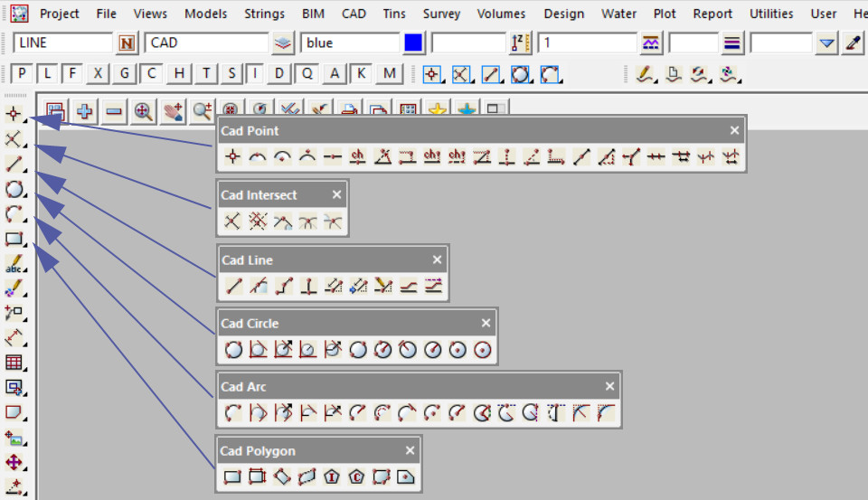Image resolution: width=868 pixels, height=500 pixels.
Task: Toggle the 'I' snap button
Action: [257, 73]
